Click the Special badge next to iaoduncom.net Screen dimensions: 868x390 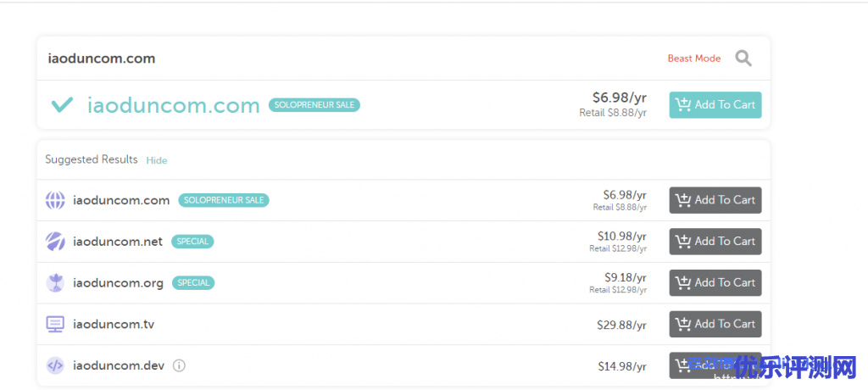[x=192, y=242]
